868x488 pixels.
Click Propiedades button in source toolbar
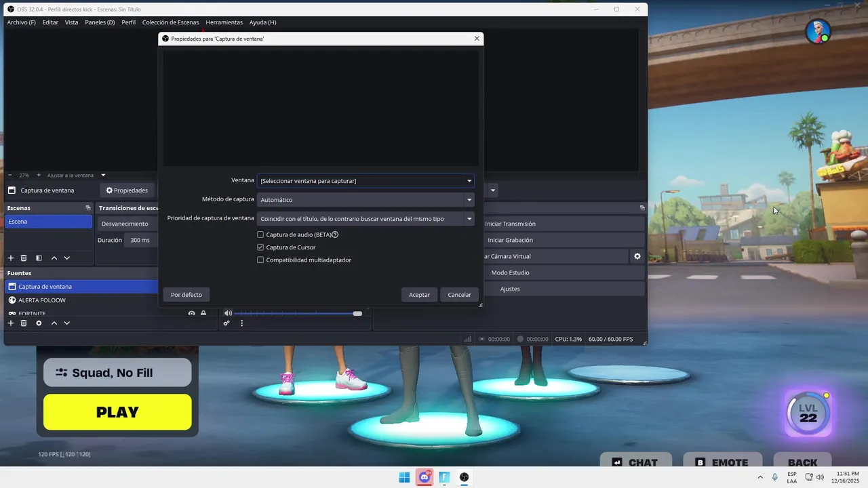pos(127,190)
